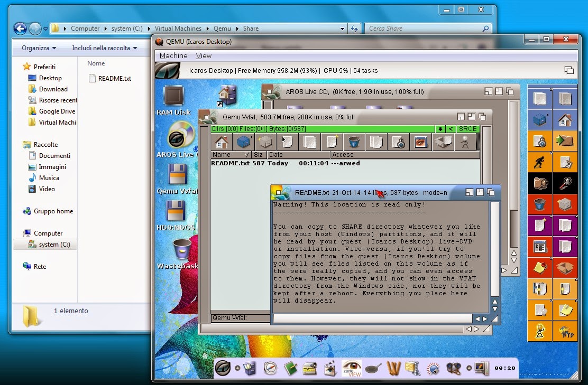Click the SRCE button in the file lister
The height and width of the screenshot is (385, 588).
(x=467, y=128)
